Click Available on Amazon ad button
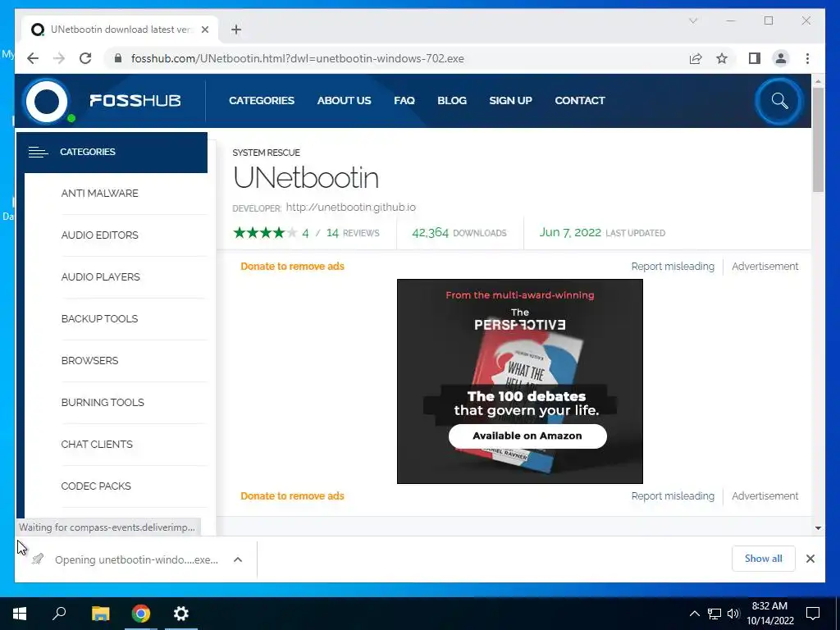Screen dimensions: 840x630 tap(527, 436)
